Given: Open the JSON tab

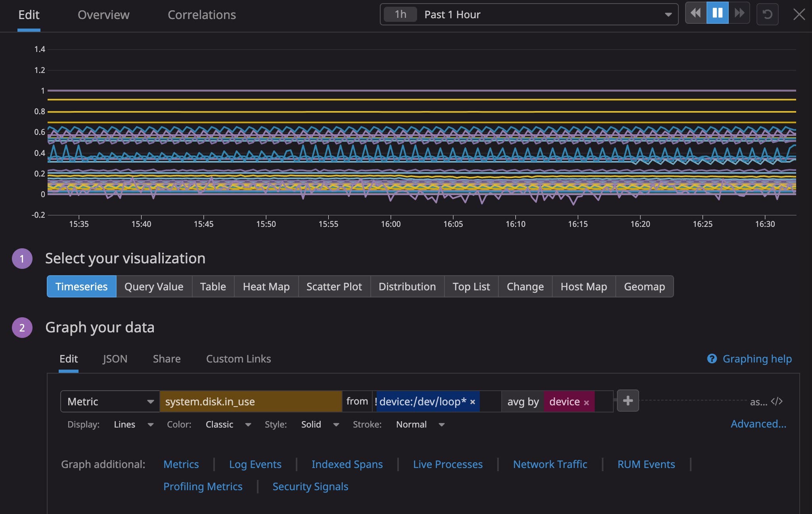Looking at the screenshot, I should 115,359.
